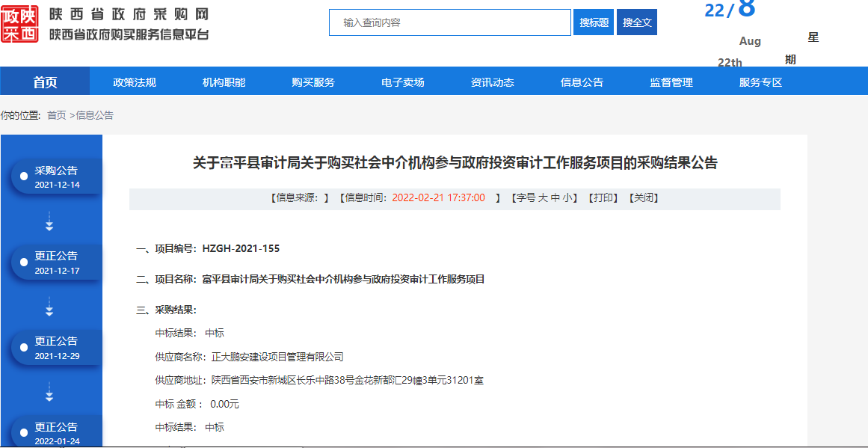868x448 pixels.
Task: Open the 更正公告 2022-01-24 timeline entry
Action: (56, 433)
